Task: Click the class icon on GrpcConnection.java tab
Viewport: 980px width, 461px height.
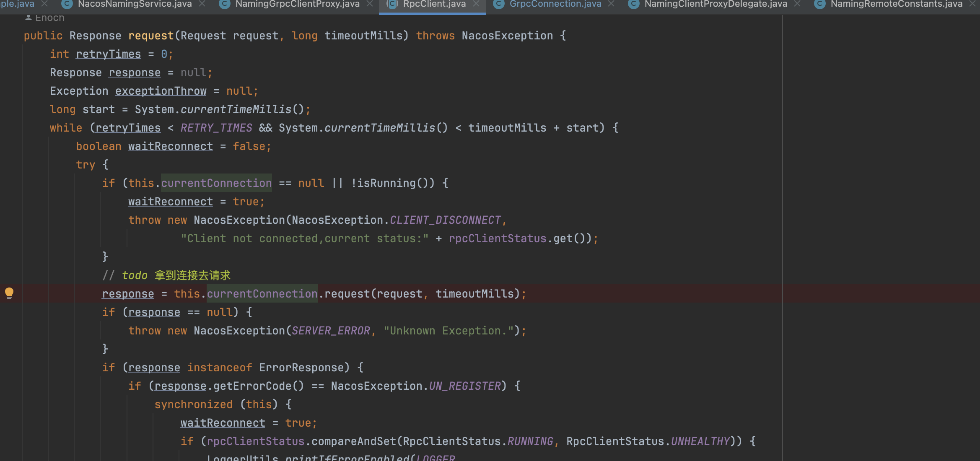Action: [498, 4]
